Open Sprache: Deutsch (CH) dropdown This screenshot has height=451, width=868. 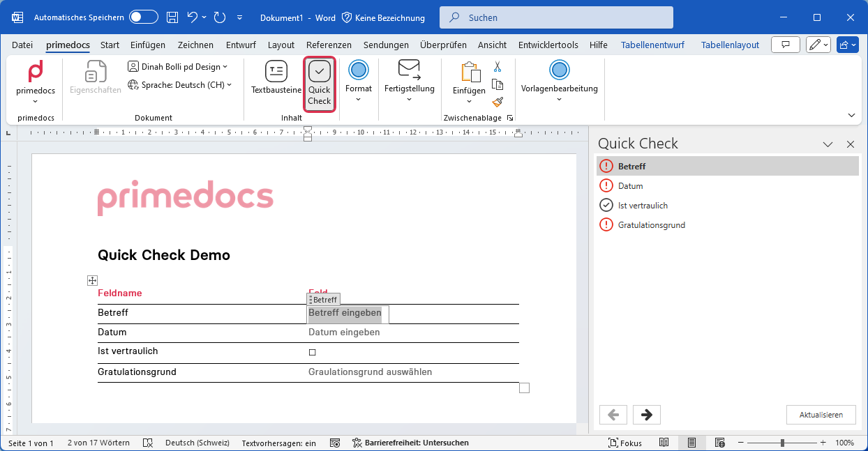click(x=180, y=85)
